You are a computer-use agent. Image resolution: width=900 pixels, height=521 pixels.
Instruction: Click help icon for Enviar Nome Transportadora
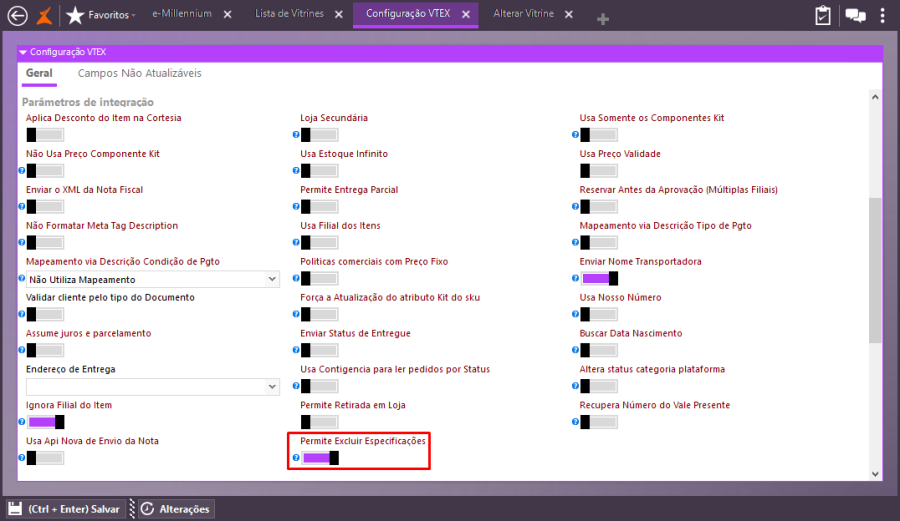576,278
